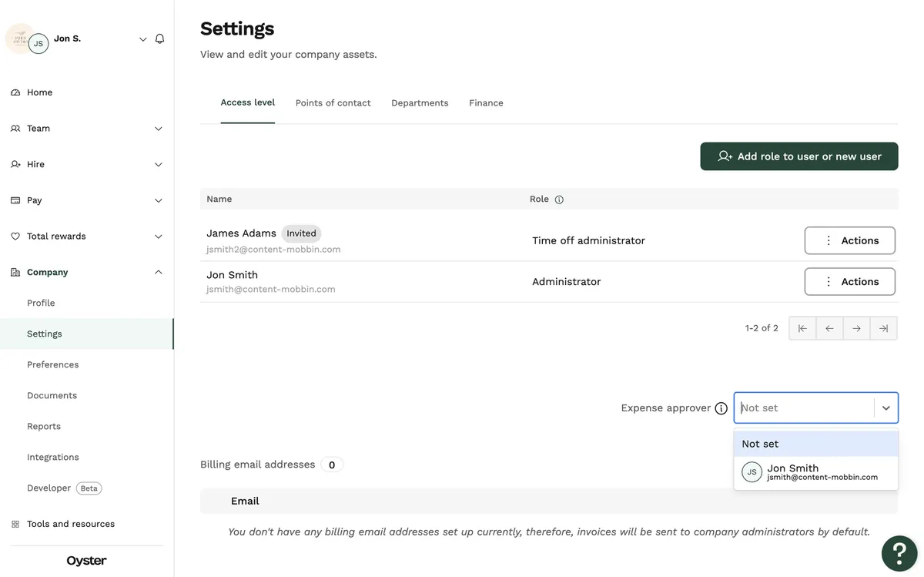
Task: Toggle the Expense approver dropdown arrow
Action: (886, 408)
